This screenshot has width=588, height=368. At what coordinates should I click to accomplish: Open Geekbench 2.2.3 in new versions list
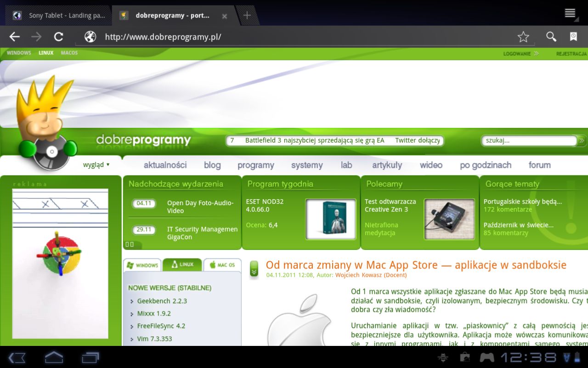click(x=162, y=301)
